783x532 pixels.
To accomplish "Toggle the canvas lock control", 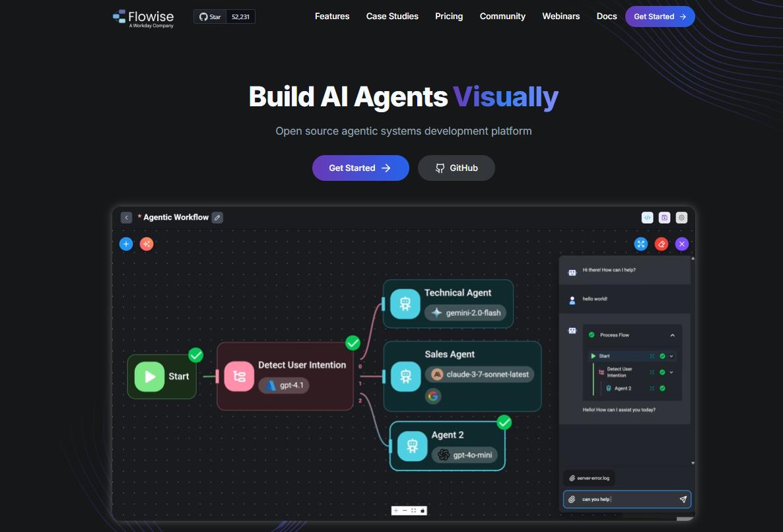I will pos(423,510).
